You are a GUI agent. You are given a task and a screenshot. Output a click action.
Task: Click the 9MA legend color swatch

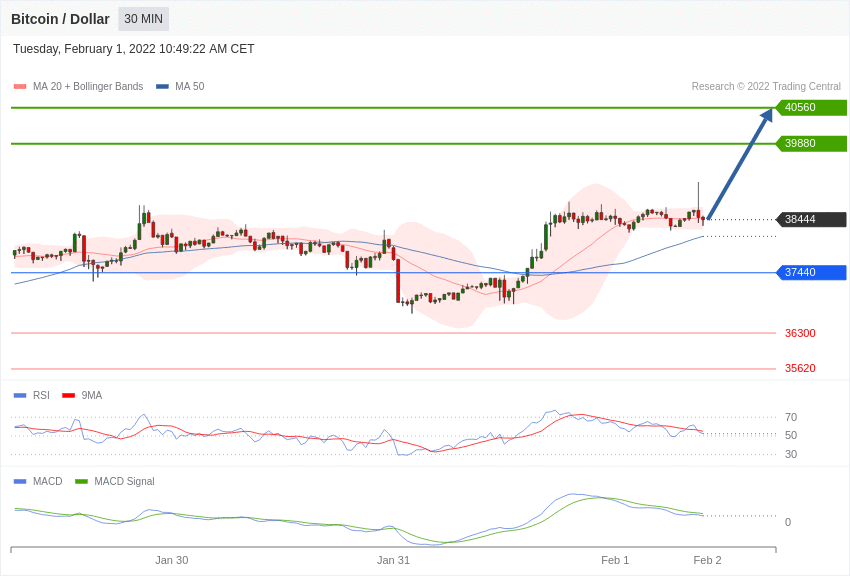click(x=69, y=396)
